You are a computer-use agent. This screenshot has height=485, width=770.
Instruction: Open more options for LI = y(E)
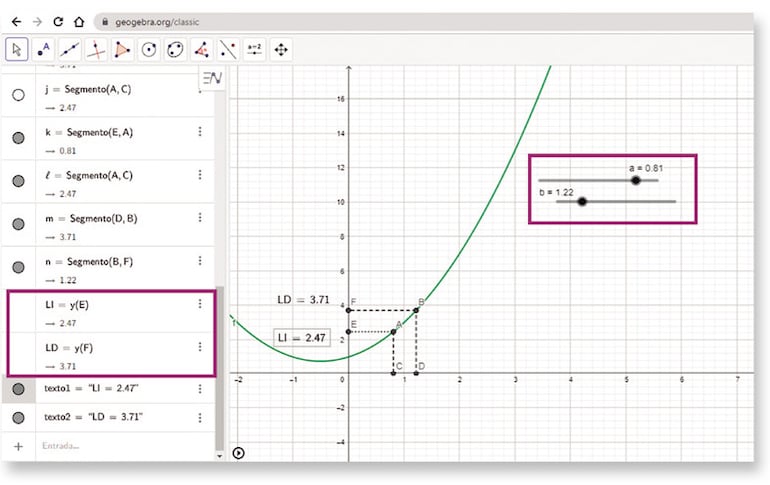200,304
